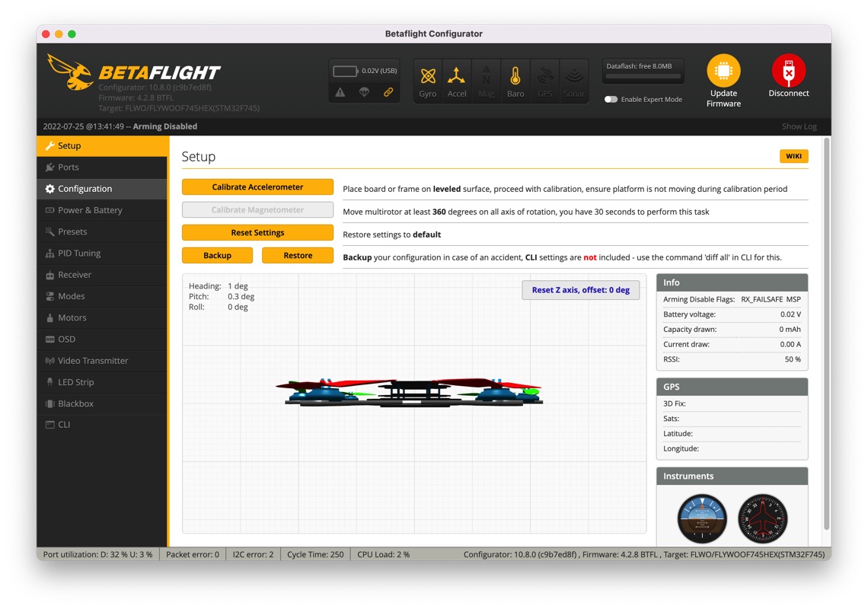Select the CLI tab
This screenshot has height=609, width=868.
[x=102, y=425]
